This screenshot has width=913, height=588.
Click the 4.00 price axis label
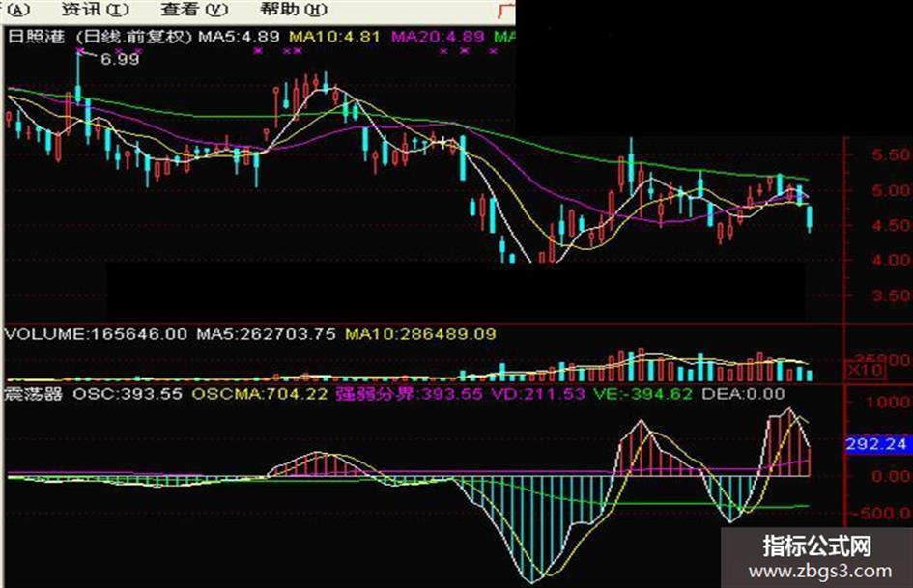coord(890,261)
